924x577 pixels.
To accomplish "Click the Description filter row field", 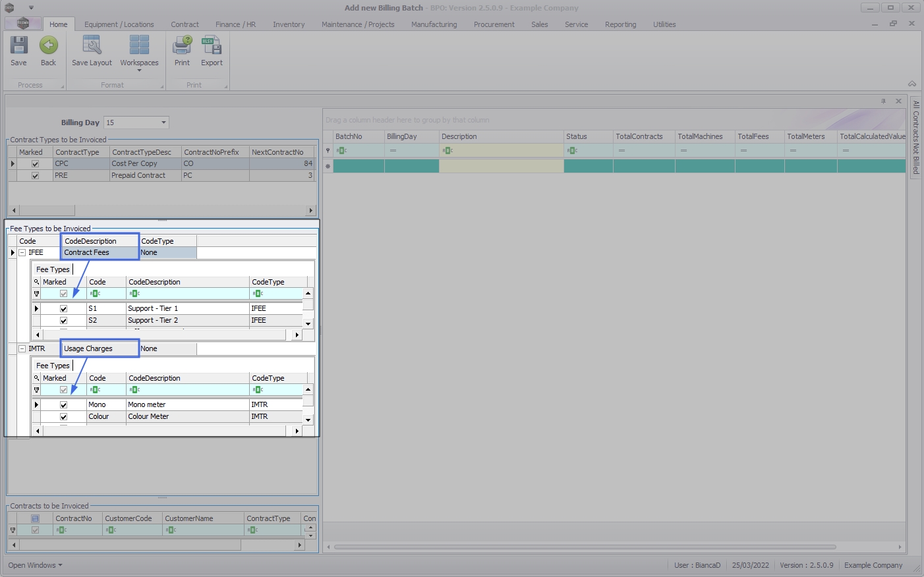I will (x=501, y=151).
